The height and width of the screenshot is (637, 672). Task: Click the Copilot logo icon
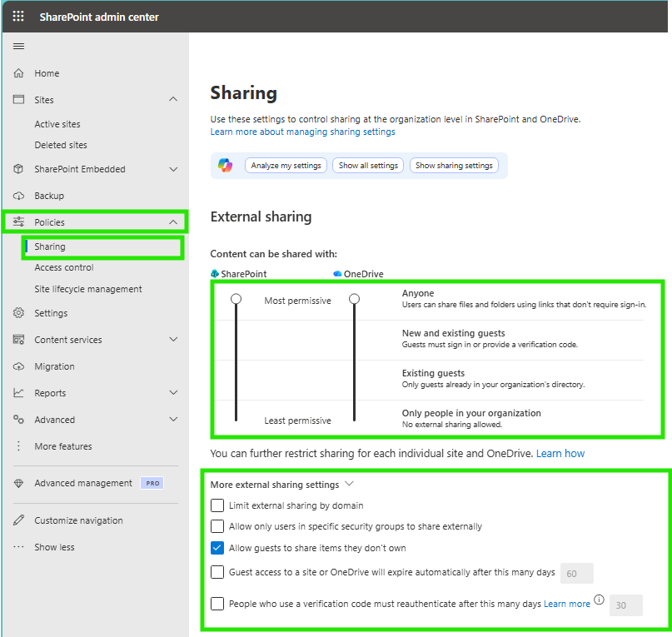226,165
